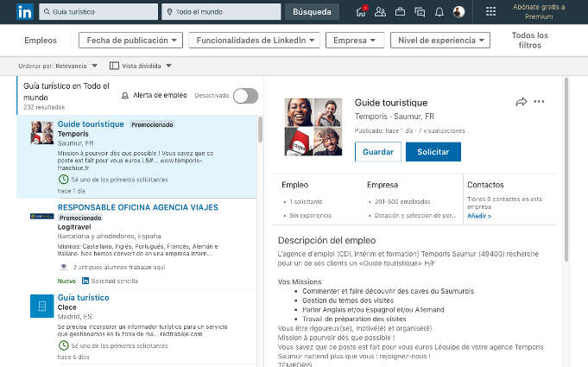This screenshot has height=367, width=588.
Task: Open the three-dot more options menu
Action: pos(539,102)
